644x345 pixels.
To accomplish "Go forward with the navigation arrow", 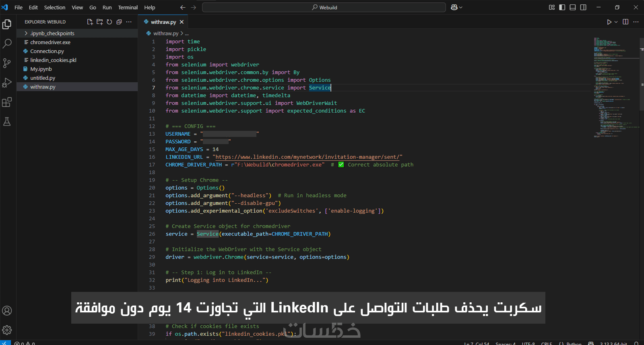I will coord(194,7).
